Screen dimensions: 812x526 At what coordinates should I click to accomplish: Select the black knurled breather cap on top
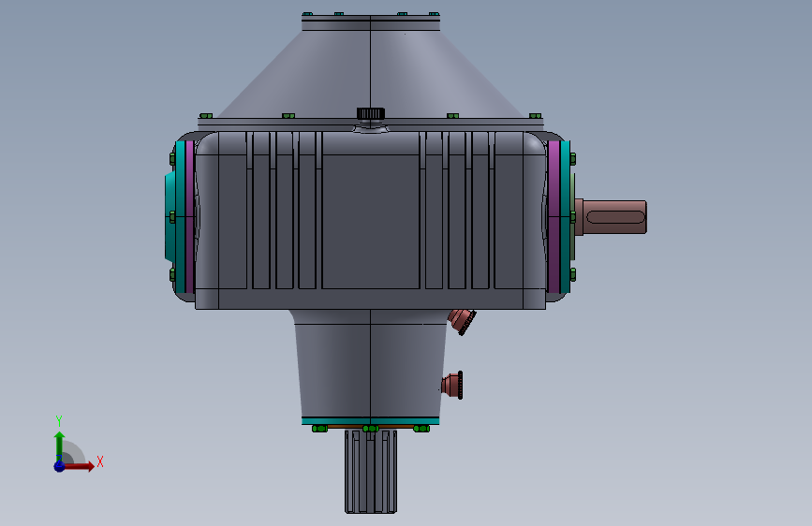(371, 113)
